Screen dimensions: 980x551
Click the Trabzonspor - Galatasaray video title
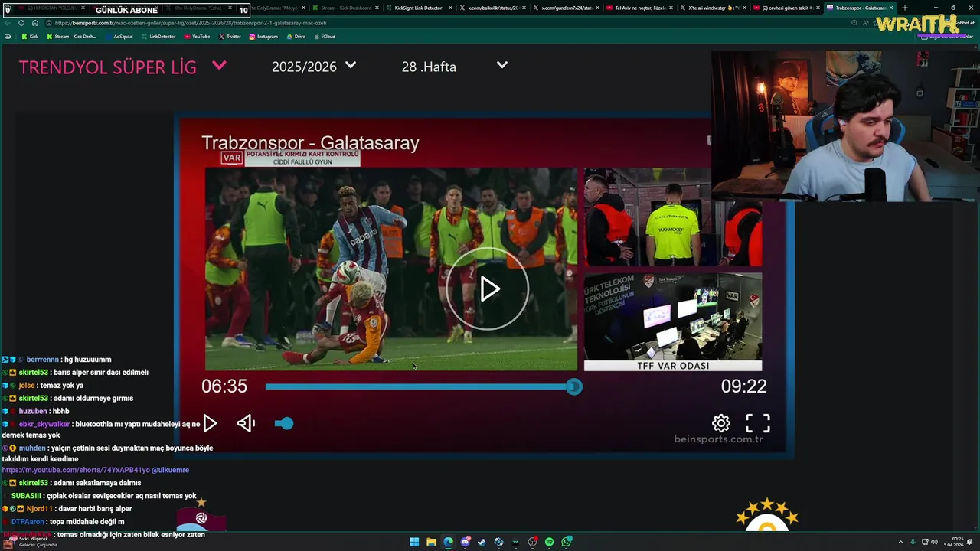coord(310,143)
